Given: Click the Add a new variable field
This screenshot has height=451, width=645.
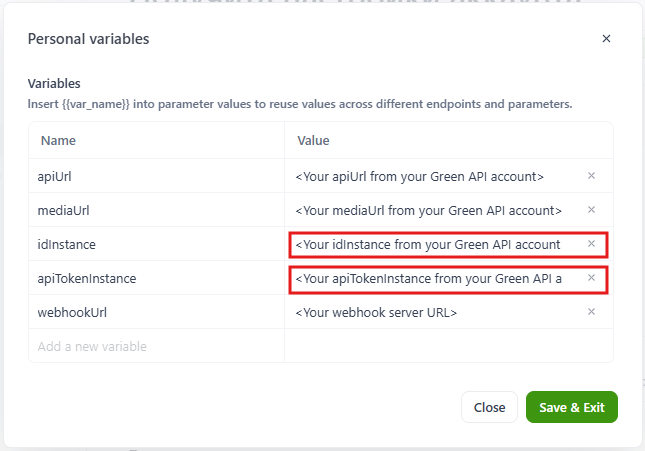Looking at the screenshot, I should (156, 346).
